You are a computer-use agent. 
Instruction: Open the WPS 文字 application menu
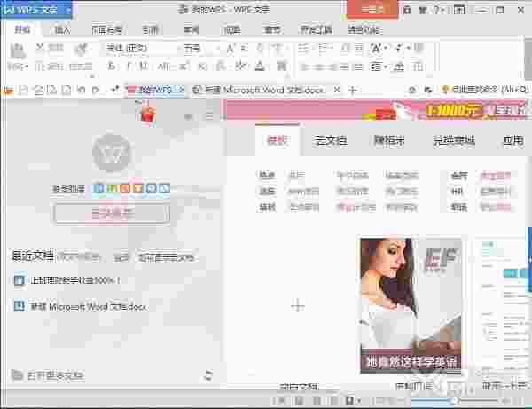36,10
